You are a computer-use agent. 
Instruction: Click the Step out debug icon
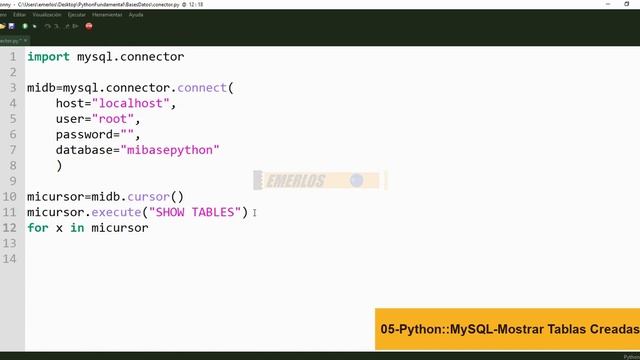[x=67, y=26]
